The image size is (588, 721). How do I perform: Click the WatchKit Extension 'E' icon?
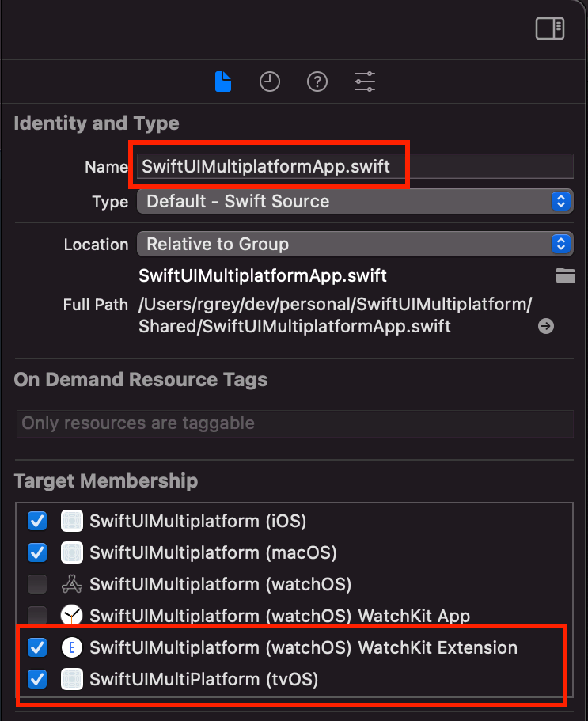(x=72, y=647)
